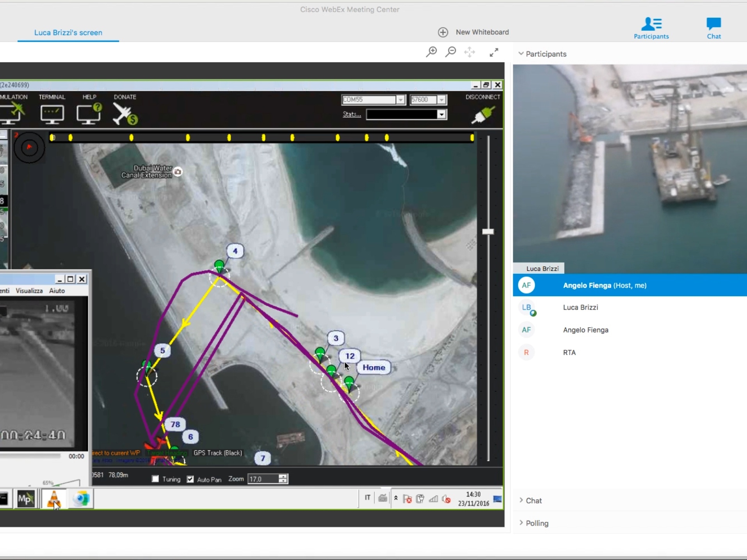Expand the Chat section

pos(533,500)
